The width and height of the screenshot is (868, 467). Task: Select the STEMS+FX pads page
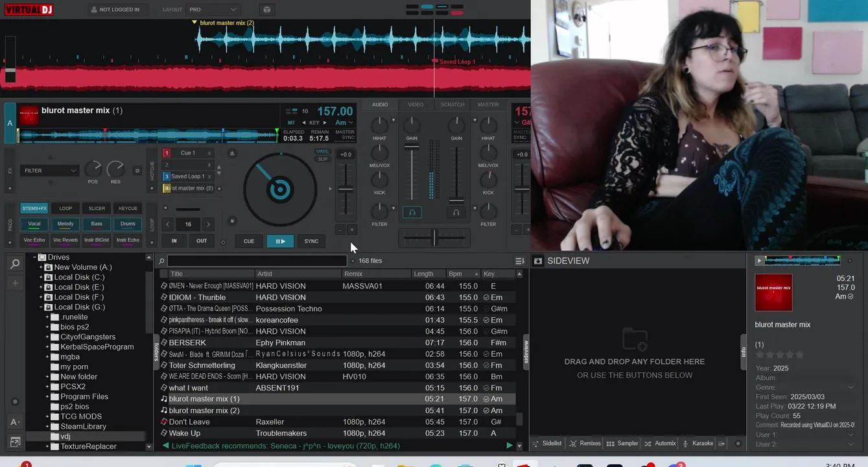(x=34, y=208)
